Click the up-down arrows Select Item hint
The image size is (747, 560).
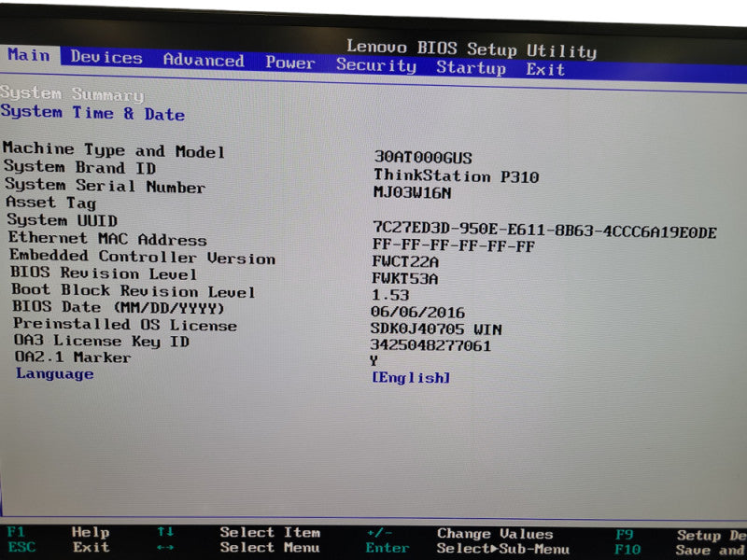pos(239,532)
